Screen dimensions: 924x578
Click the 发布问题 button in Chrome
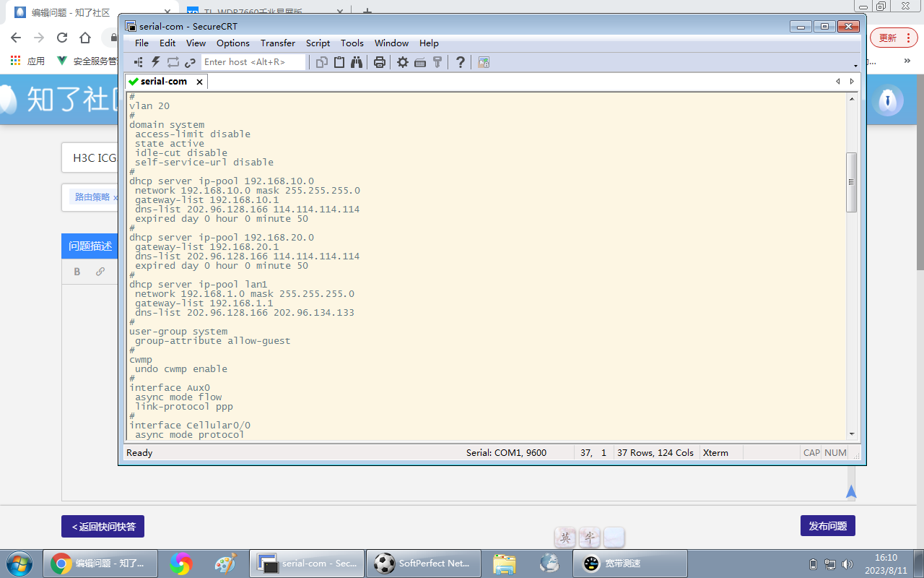coord(827,526)
